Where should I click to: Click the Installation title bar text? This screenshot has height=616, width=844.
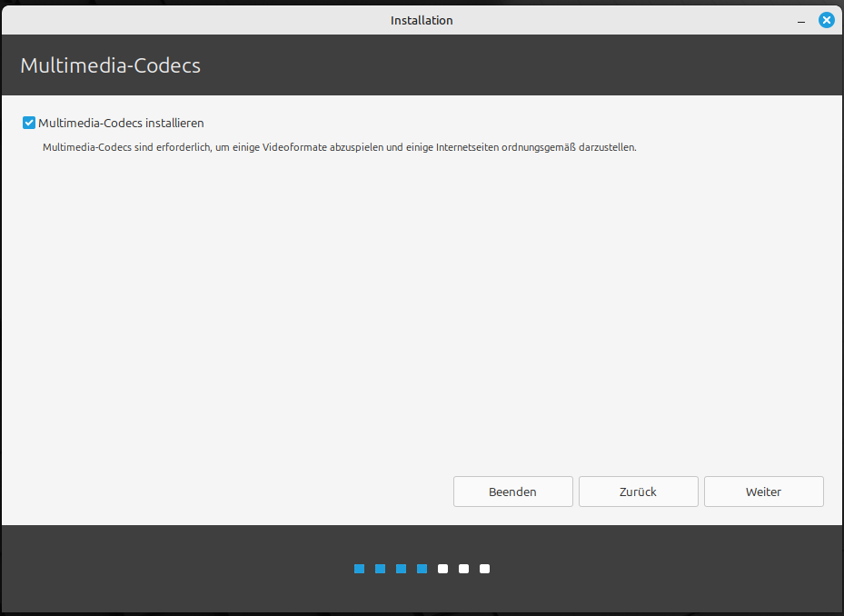pos(422,21)
